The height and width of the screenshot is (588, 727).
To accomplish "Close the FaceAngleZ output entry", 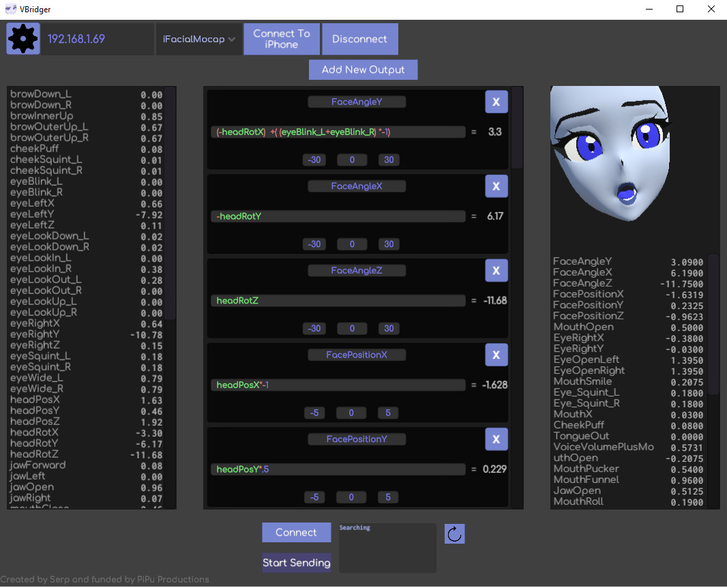I will (496, 270).
